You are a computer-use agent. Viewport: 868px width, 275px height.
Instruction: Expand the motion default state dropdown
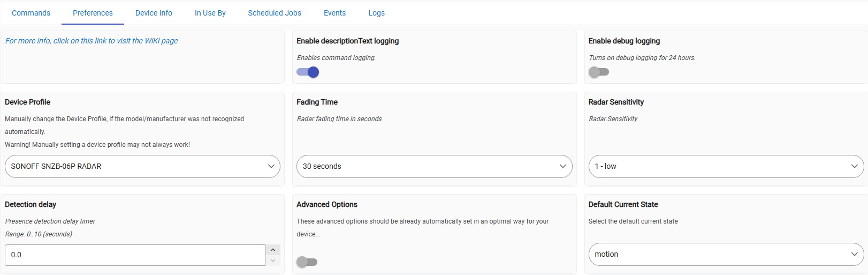tap(726, 254)
